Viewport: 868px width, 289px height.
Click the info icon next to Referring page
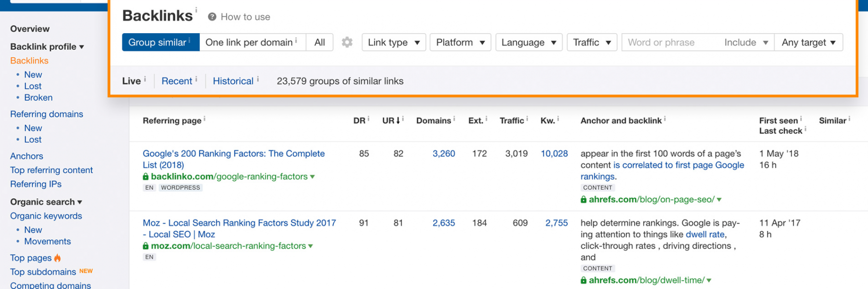click(204, 118)
